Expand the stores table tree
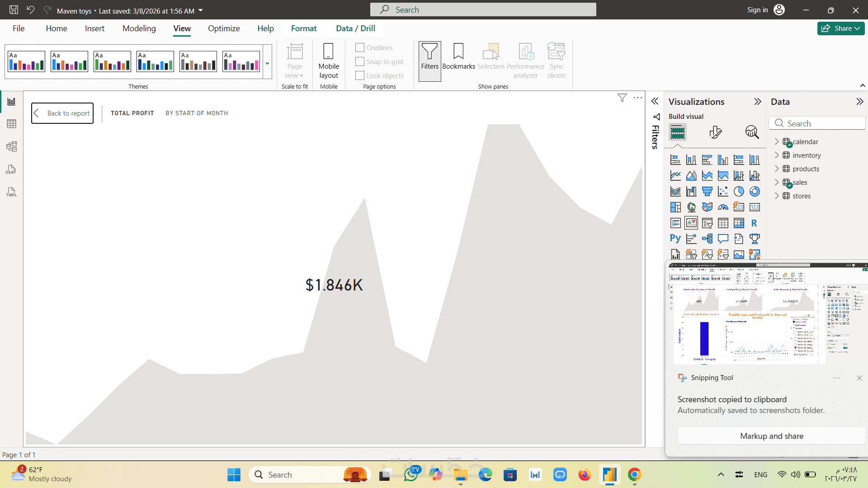The image size is (868, 488). coord(777,196)
